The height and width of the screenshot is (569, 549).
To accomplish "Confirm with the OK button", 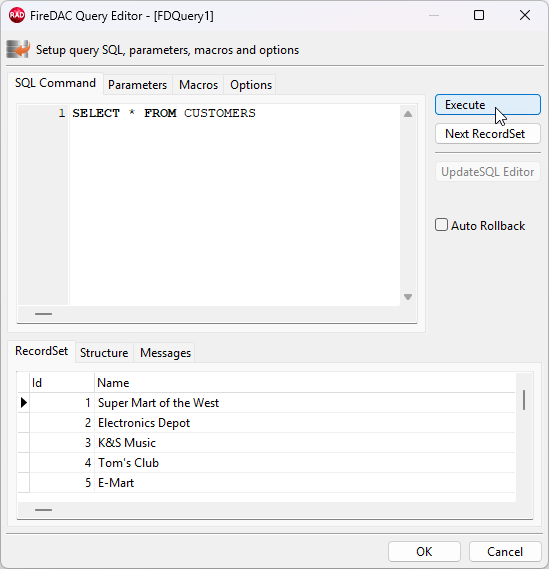I will coord(424,552).
